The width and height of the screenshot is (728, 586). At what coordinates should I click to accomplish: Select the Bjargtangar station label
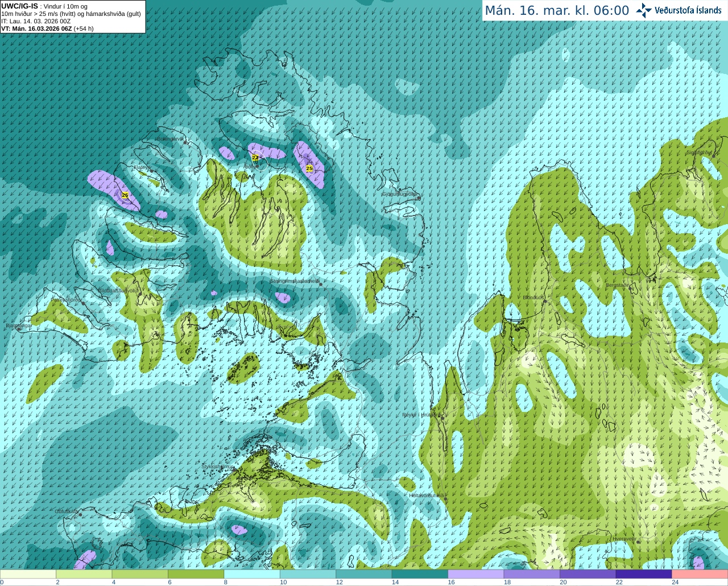[19, 325]
